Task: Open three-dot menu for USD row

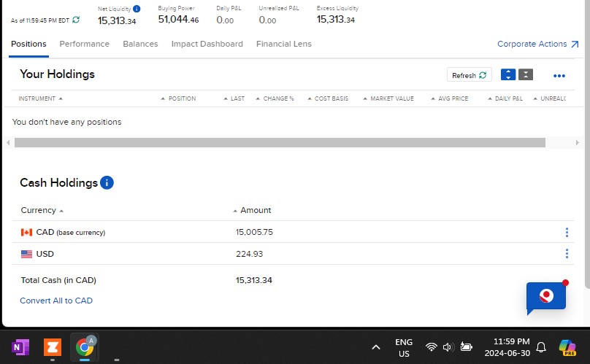Action: pos(567,254)
